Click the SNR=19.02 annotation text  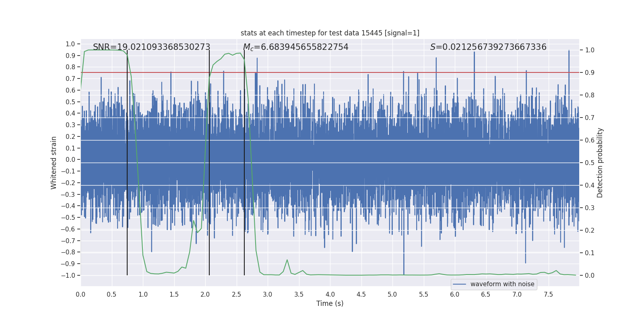[151, 47]
